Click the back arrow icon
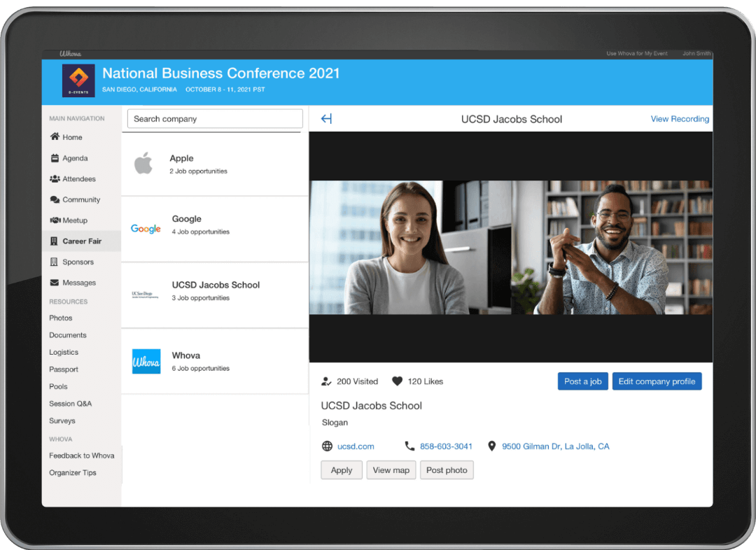This screenshot has width=756, height=550. click(x=326, y=118)
